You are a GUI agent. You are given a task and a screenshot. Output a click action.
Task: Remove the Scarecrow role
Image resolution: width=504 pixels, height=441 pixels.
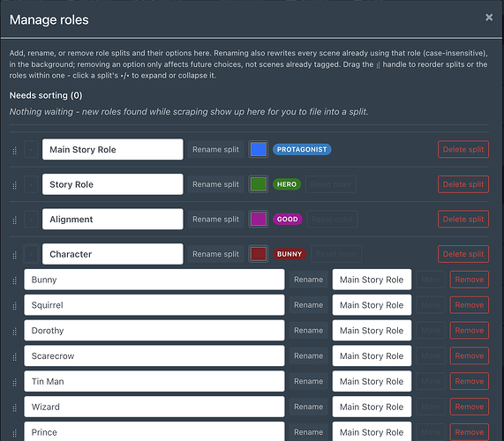(x=470, y=355)
